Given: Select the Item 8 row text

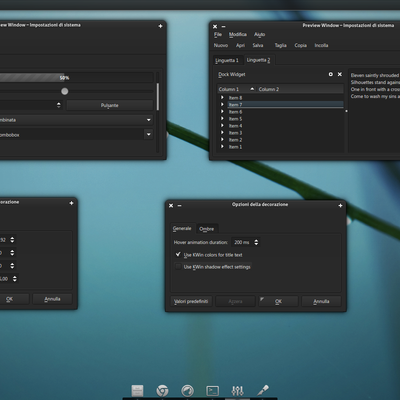Looking at the screenshot, I should 235,98.
